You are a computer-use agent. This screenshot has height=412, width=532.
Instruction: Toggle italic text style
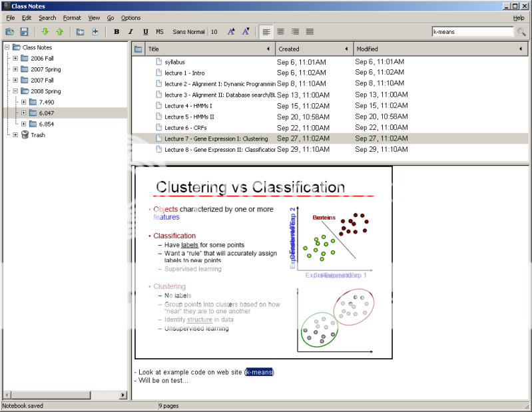pyautogui.click(x=131, y=31)
